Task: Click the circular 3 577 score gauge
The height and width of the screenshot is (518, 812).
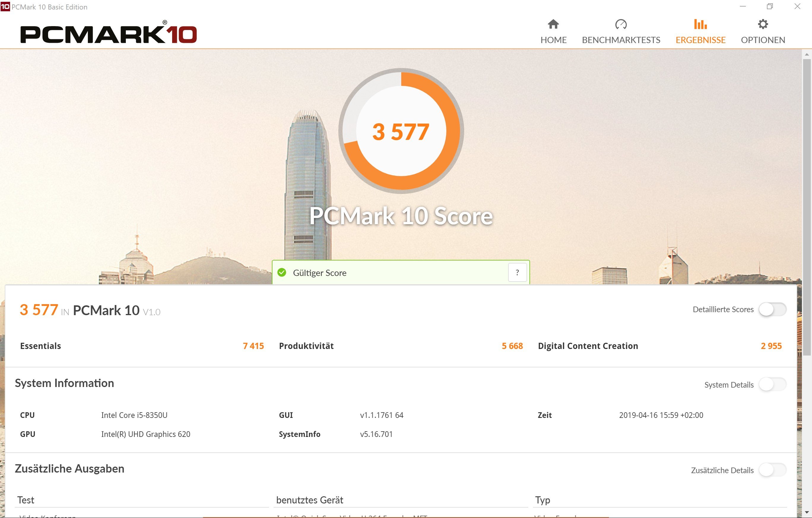Action: tap(401, 131)
